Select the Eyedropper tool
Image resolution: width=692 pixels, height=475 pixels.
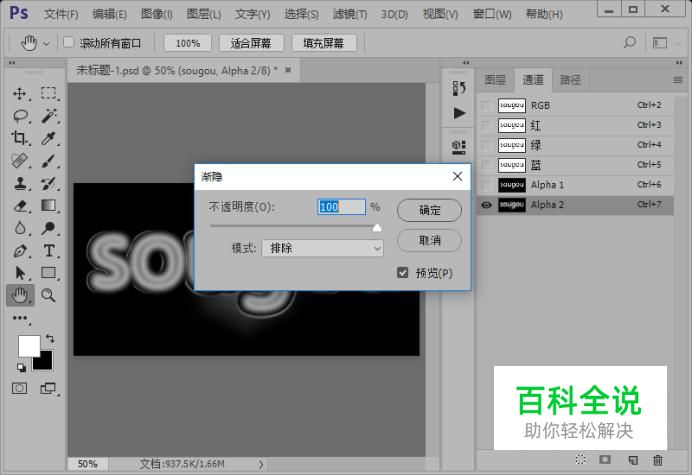point(48,138)
